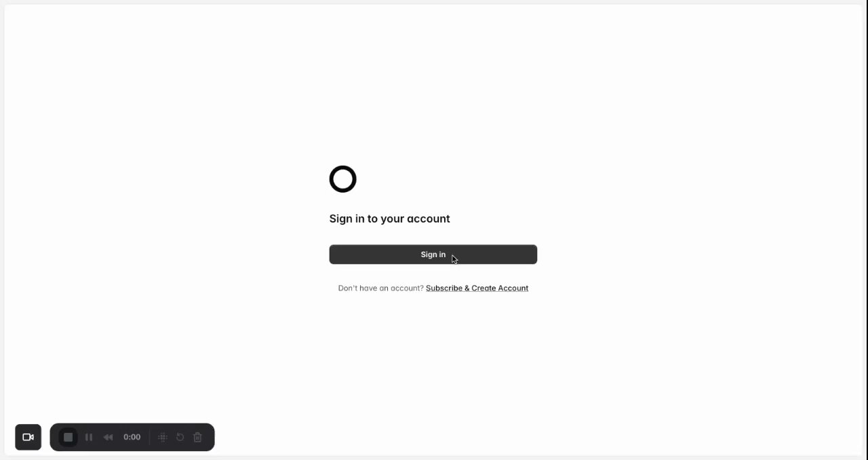Click the dark Sign in button
Screen dimensions: 868x460
click(x=433, y=254)
